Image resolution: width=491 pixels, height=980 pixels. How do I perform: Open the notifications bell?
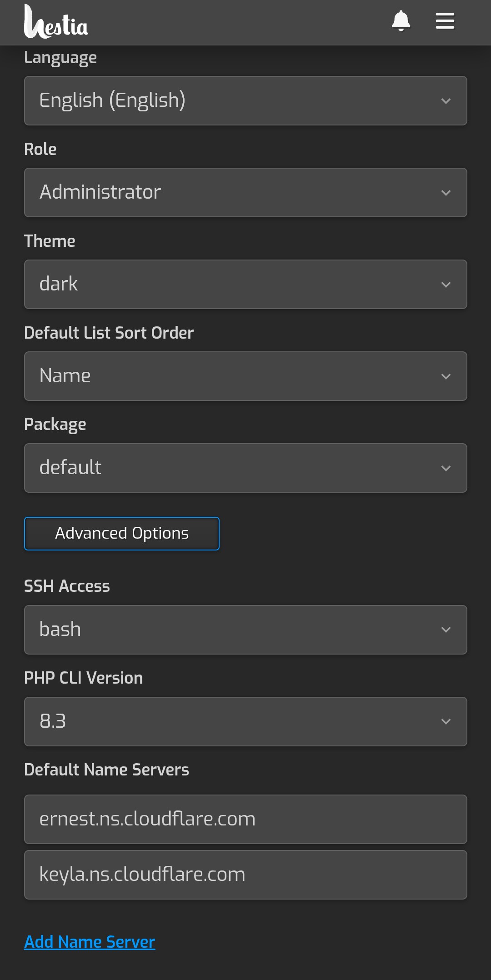pos(401,21)
